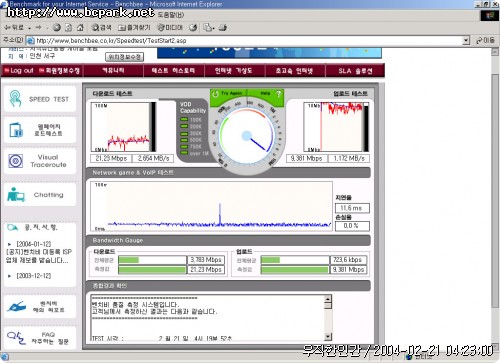Click the 0.0 % loss rate value
500x363 pixels.
pyautogui.click(x=352, y=226)
